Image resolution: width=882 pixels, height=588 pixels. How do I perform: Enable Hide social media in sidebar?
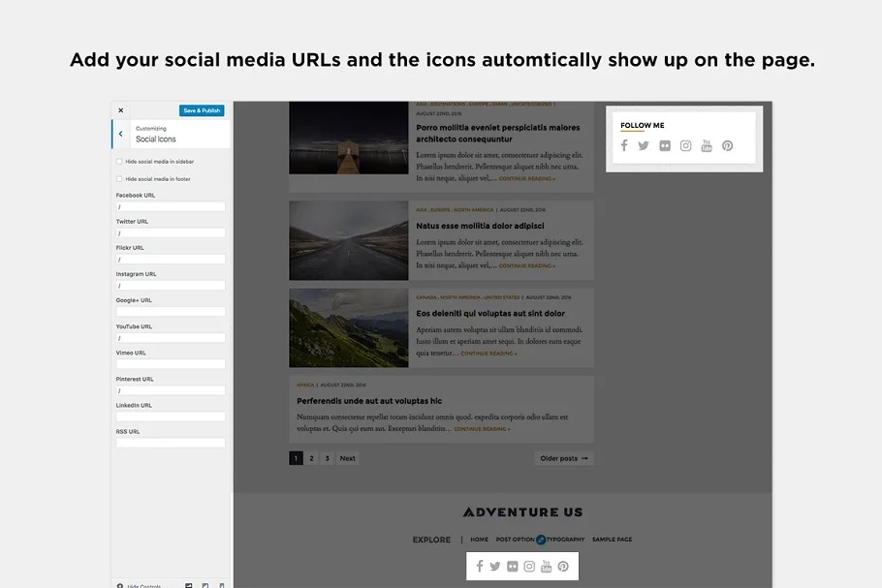pos(119,162)
